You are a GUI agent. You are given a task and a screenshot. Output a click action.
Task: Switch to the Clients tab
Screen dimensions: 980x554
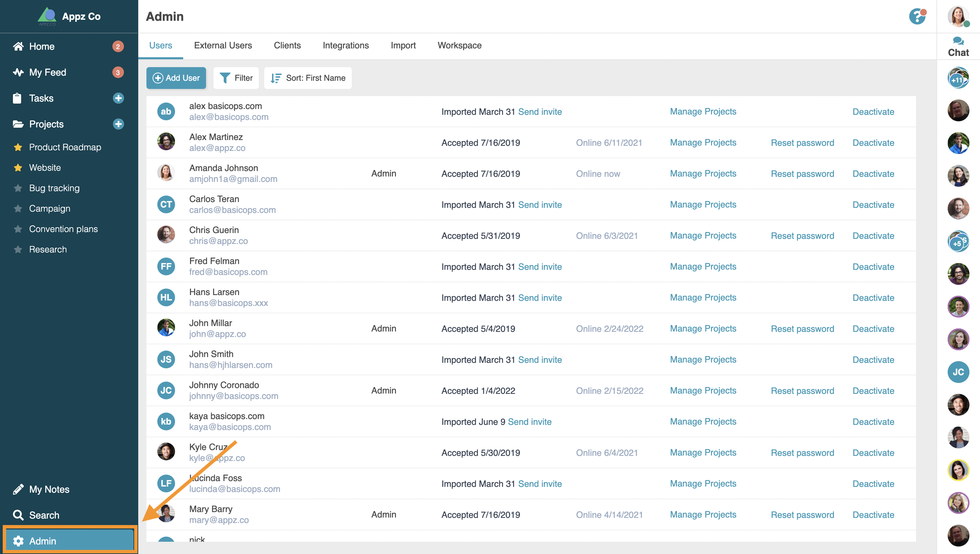pyautogui.click(x=287, y=46)
